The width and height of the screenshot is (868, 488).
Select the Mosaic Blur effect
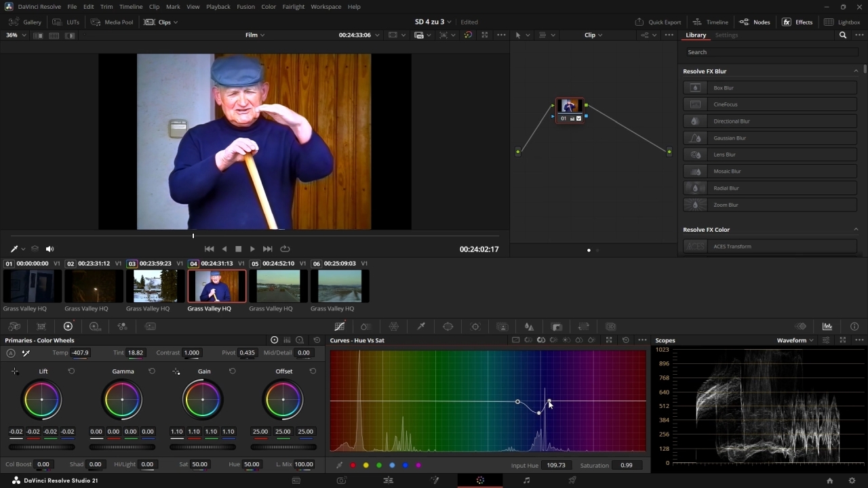(770, 171)
